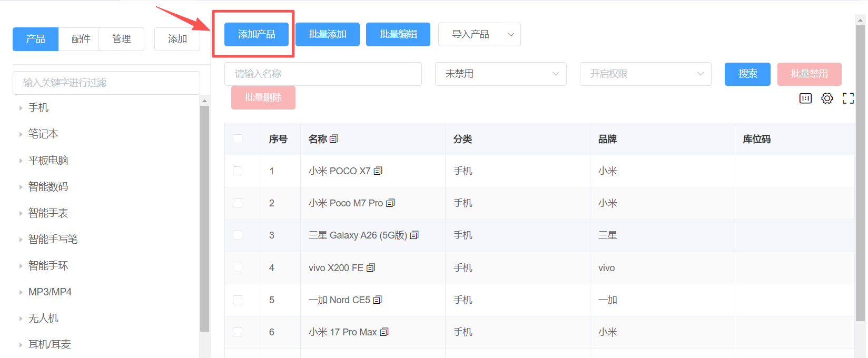
Task: Click copy icon beside 小米 POCO X7
Action: click(378, 171)
